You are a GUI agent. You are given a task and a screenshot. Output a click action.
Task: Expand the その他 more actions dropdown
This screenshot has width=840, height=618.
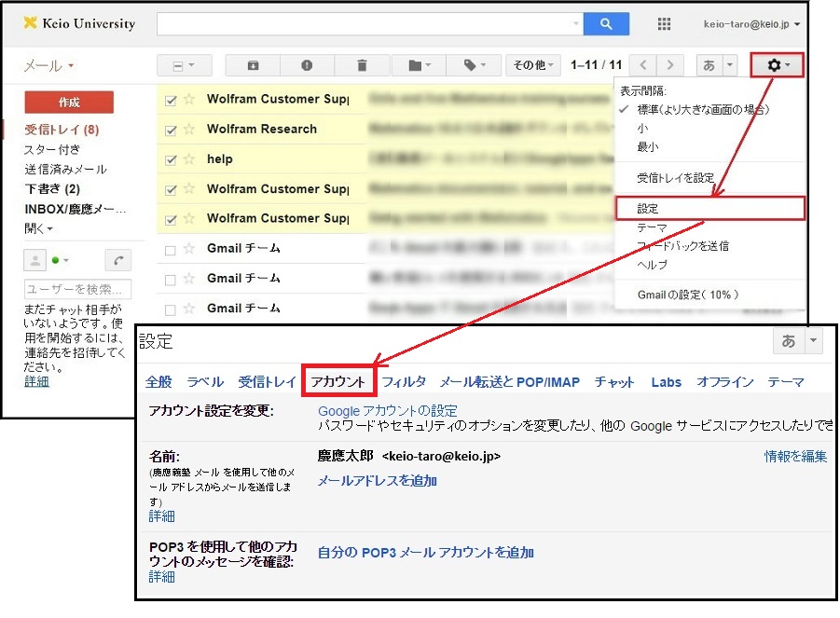pos(532,65)
